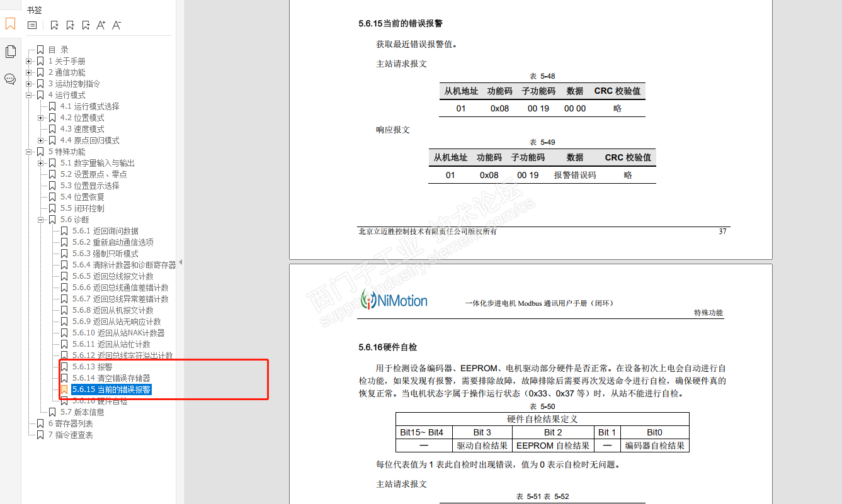Screen dimensions: 842x504
Task: Select bookmark '5.6 诊断'
Action: (74, 220)
